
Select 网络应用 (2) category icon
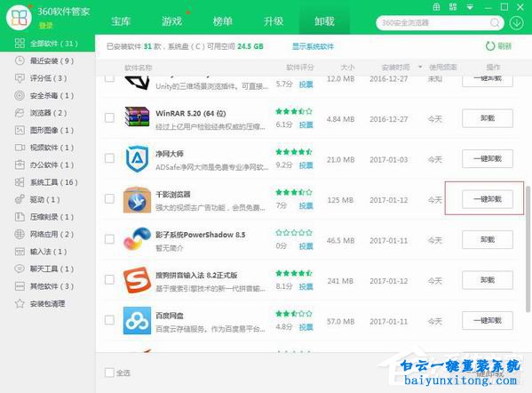[20, 234]
